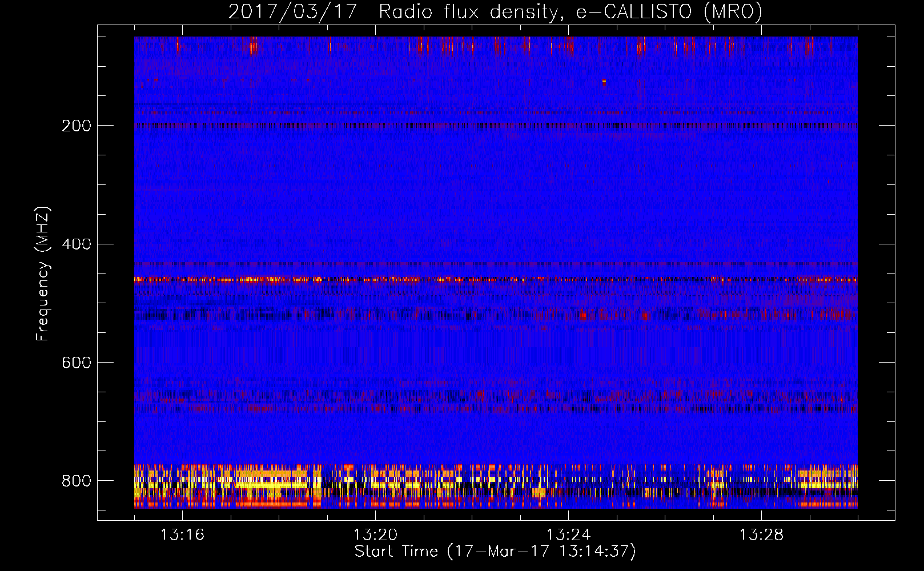Click the 13:24 time tick label
924x571 pixels.
click(x=568, y=535)
